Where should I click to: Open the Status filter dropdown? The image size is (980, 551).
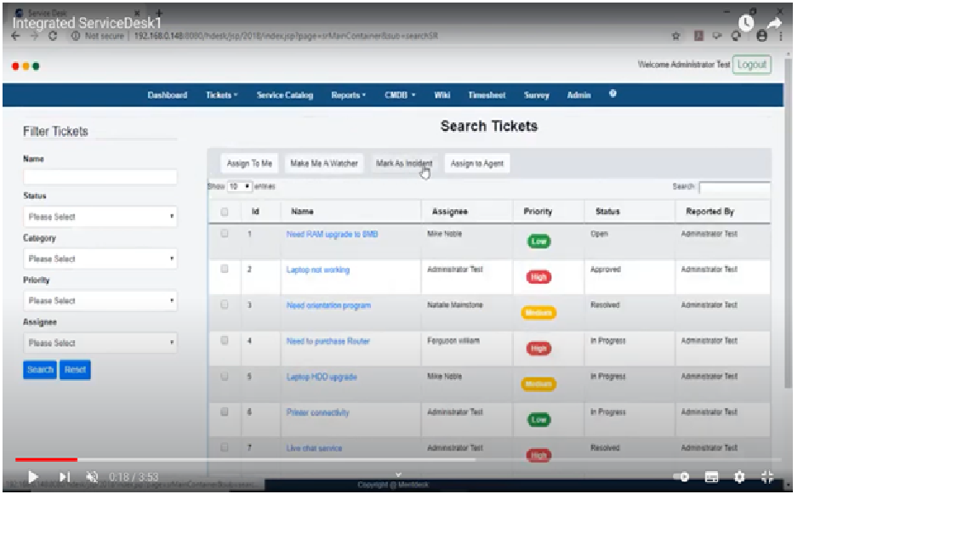click(x=100, y=217)
